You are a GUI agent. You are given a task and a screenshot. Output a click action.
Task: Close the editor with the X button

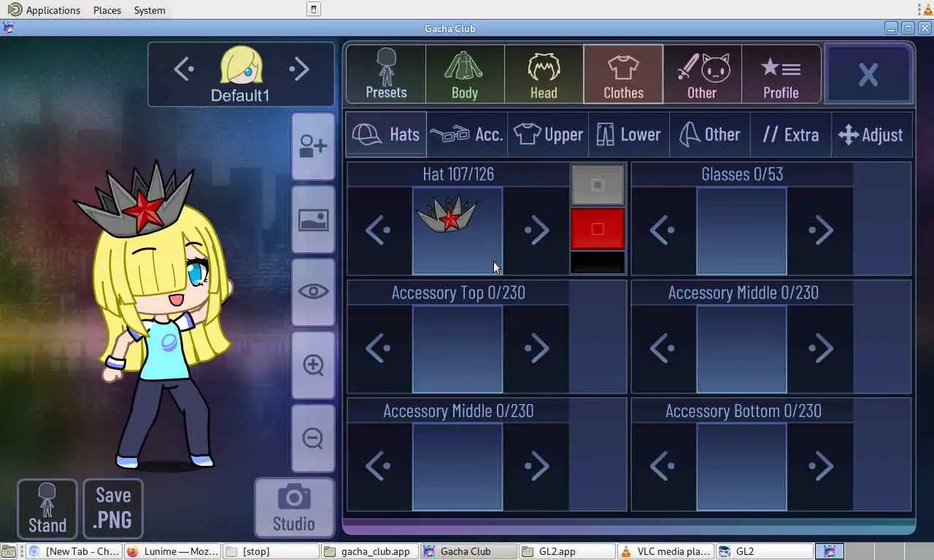(868, 74)
